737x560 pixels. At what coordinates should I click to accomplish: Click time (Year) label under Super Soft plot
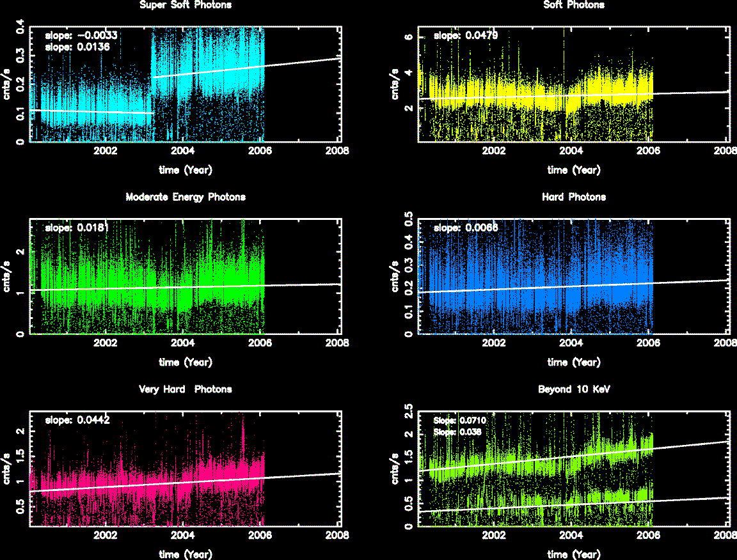click(186, 170)
